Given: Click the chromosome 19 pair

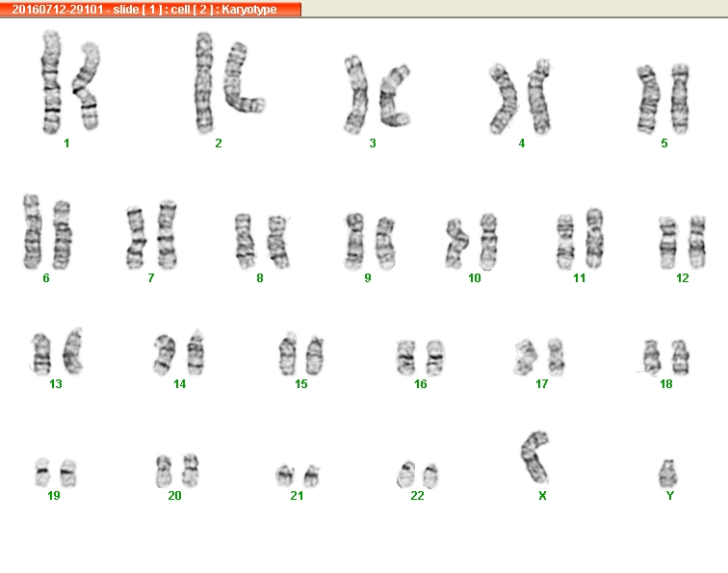Looking at the screenshot, I should click(56, 473).
